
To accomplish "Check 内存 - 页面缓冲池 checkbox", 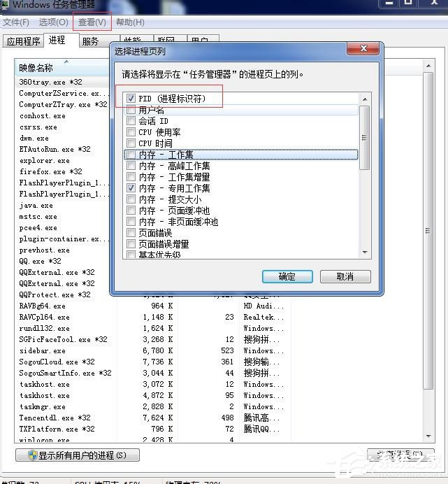I will (x=131, y=211).
